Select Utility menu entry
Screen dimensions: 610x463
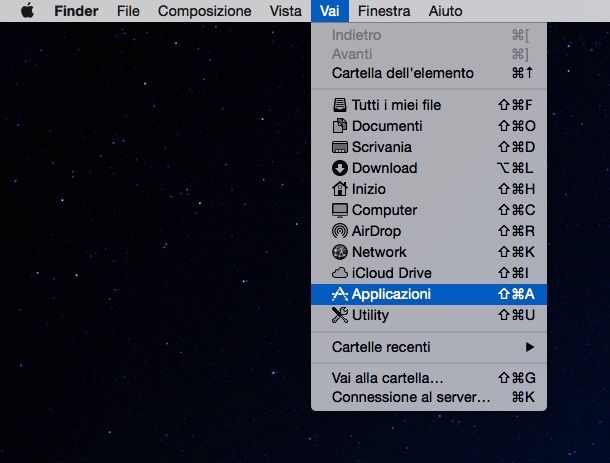click(x=429, y=315)
